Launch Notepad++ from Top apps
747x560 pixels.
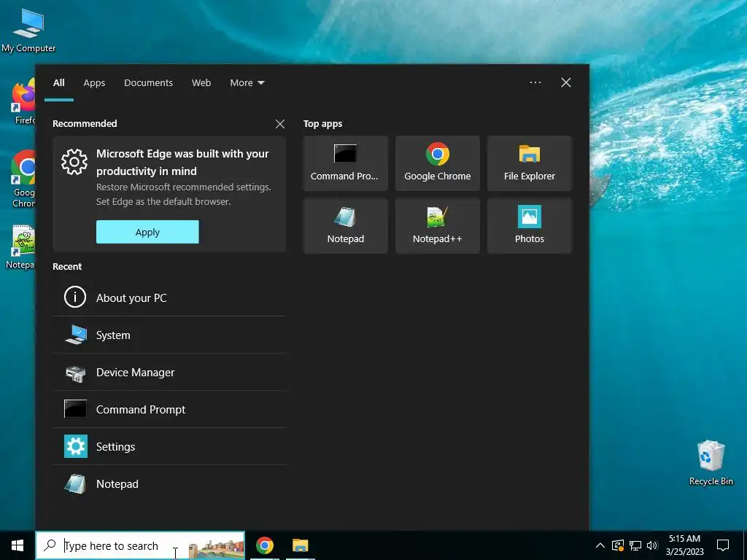(438, 226)
